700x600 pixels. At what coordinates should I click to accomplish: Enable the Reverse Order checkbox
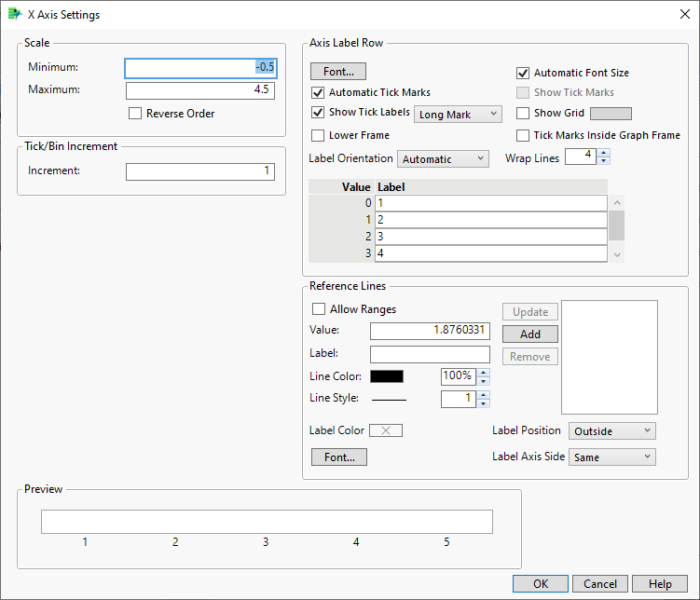pos(137,114)
